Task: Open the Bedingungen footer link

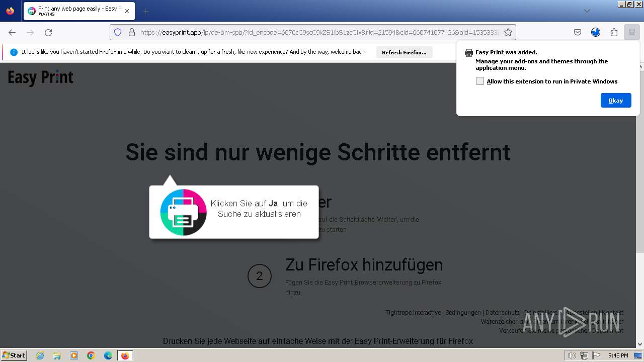Action: click(x=463, y=313)
